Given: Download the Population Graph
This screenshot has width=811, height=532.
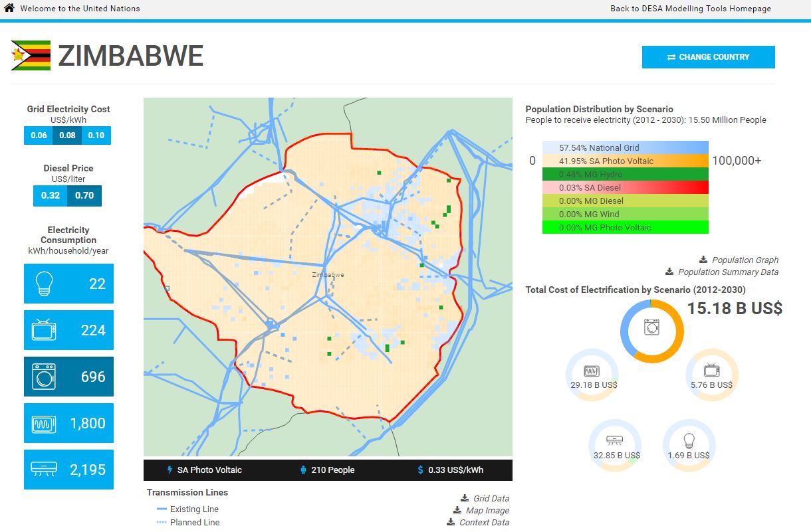Looking at the screenshot, I should click(x=744, y=260).
